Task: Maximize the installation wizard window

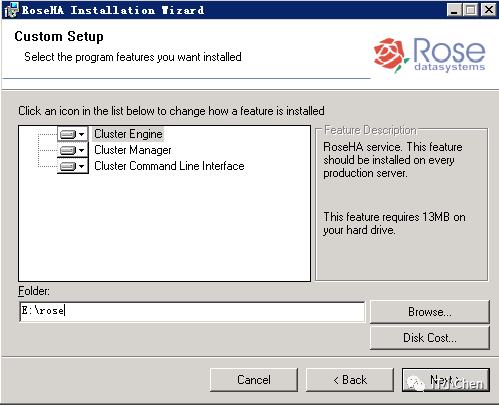Action: (471, 10)
